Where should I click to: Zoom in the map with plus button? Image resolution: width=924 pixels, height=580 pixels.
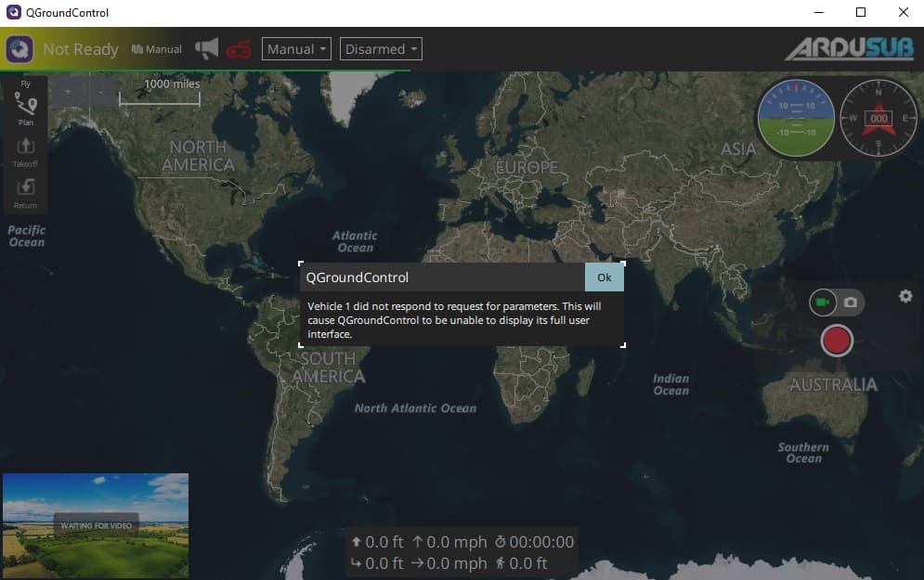pos(68,92)
